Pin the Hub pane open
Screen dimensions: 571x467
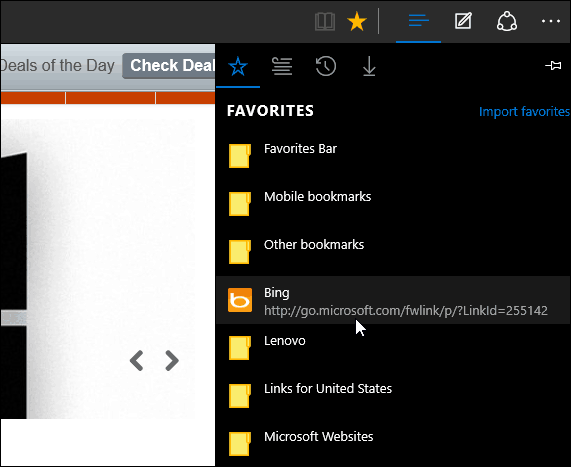(x=553, y=66)
